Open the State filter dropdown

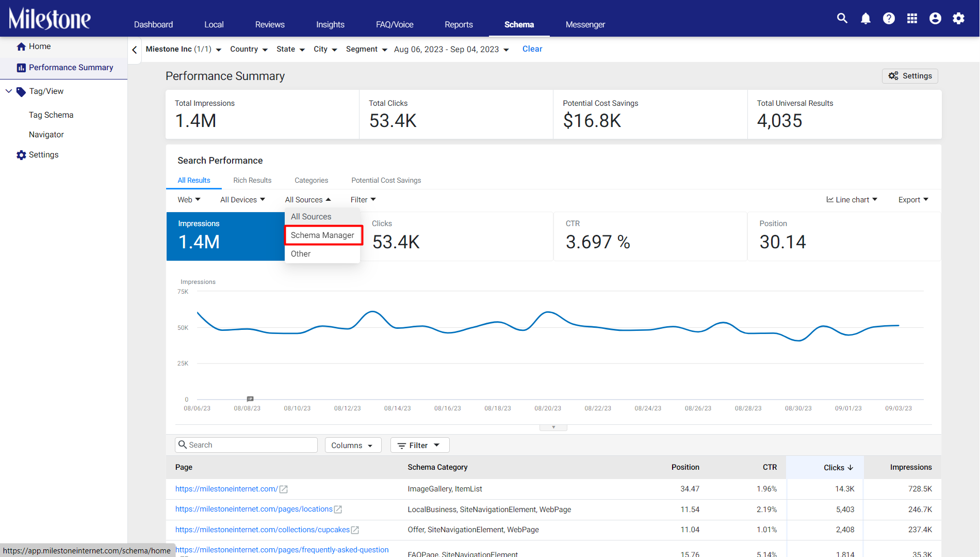point(291,50)
